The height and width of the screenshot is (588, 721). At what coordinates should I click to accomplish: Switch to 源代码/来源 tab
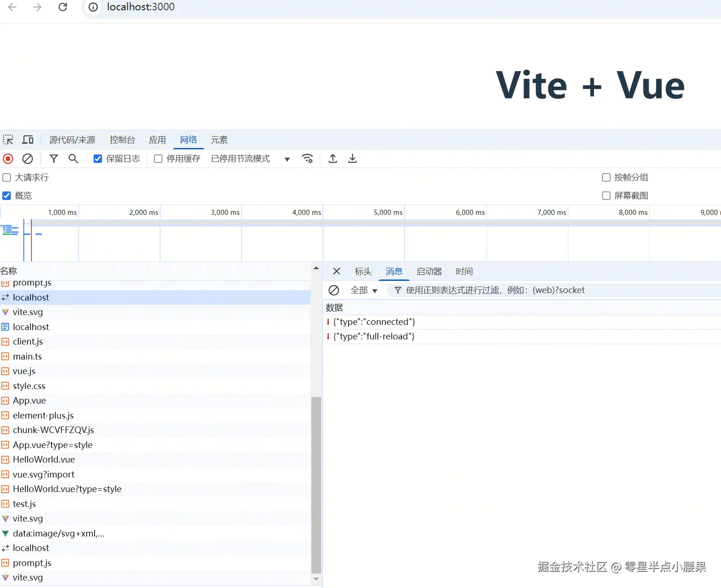72,140
